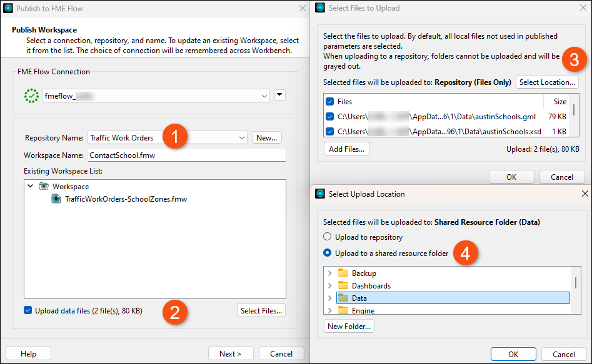Click the FME connection status icon
Viewport: 592px width, 364px height.
pyautogui.click(x=31, y=96)
